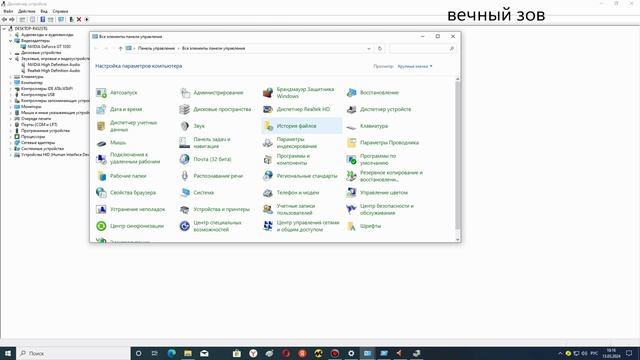Open Дисковые пространства item
This screenshot has width=640, height=360.
point(215,109)
